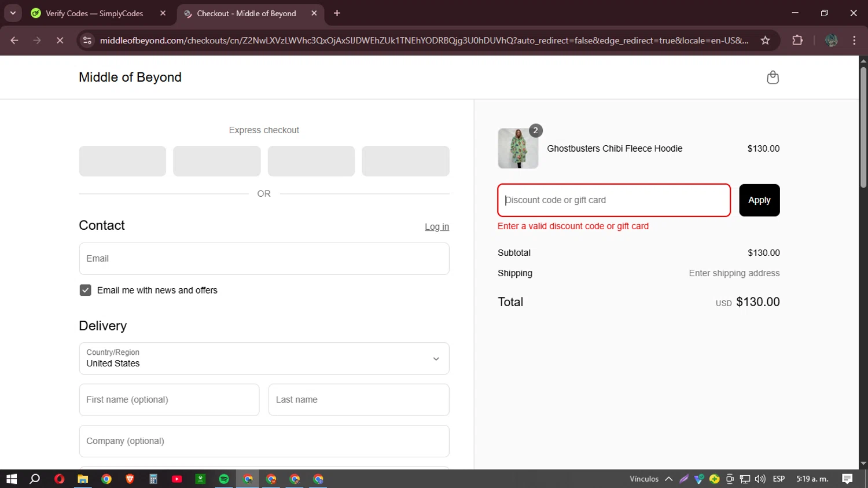
Task: Open the shopping bag cart icon
Action: (773, 77)
